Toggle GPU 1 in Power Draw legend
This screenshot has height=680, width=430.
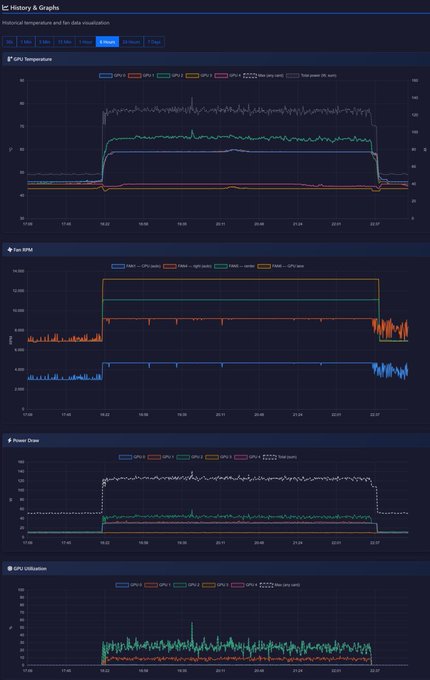160,457
